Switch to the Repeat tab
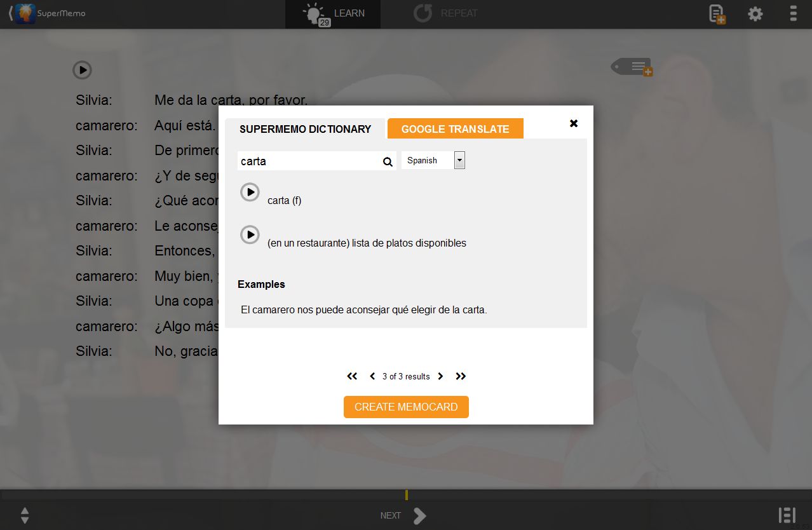812x530 pixels. (x=445, y=13)
